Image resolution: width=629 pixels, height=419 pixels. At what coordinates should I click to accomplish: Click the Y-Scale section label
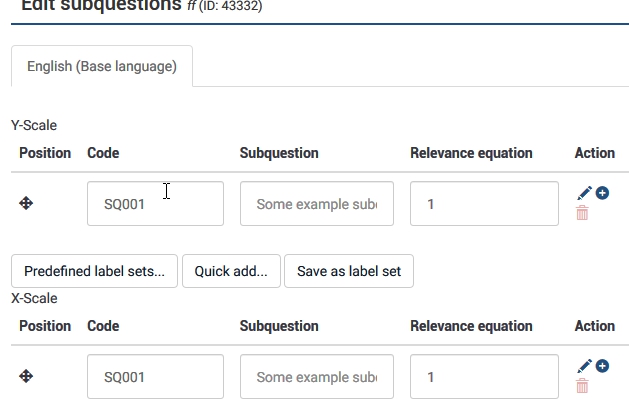pyautogui.click(x=34, y=126)
